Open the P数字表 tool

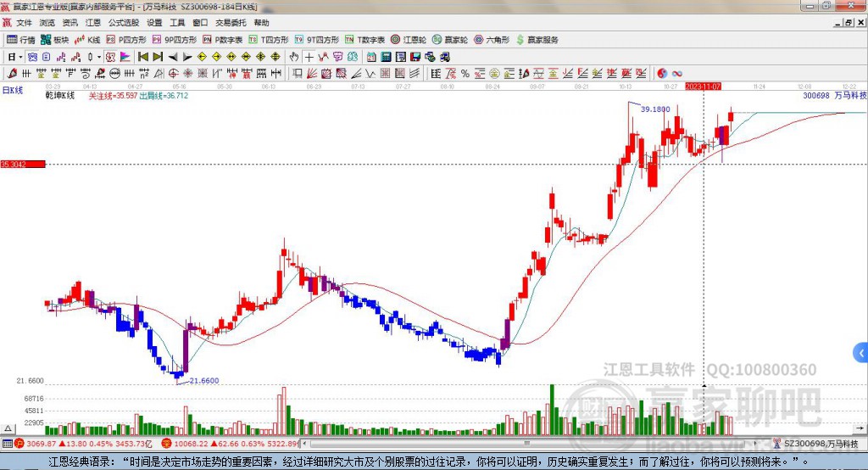223,40
